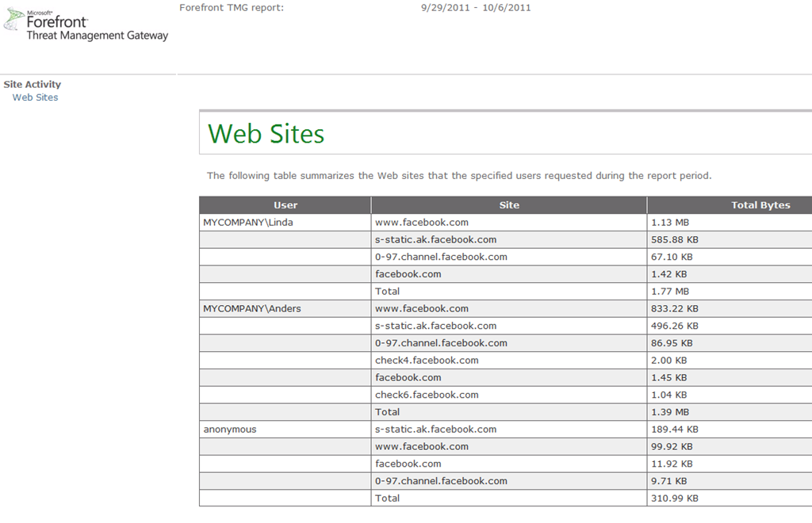Click the 1.77 MB total for Linda
Image resolution: width=812 pixels, height=523 pixels.
pyautogui.click(x=670, y=291)
